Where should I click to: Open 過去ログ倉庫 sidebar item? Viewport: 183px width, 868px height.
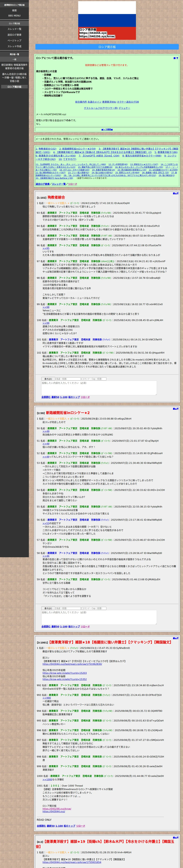[14, 35]
